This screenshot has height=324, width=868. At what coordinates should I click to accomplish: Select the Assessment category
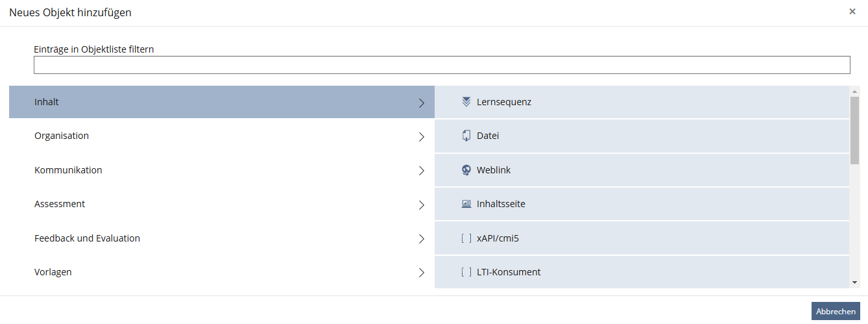coord(222,204)
